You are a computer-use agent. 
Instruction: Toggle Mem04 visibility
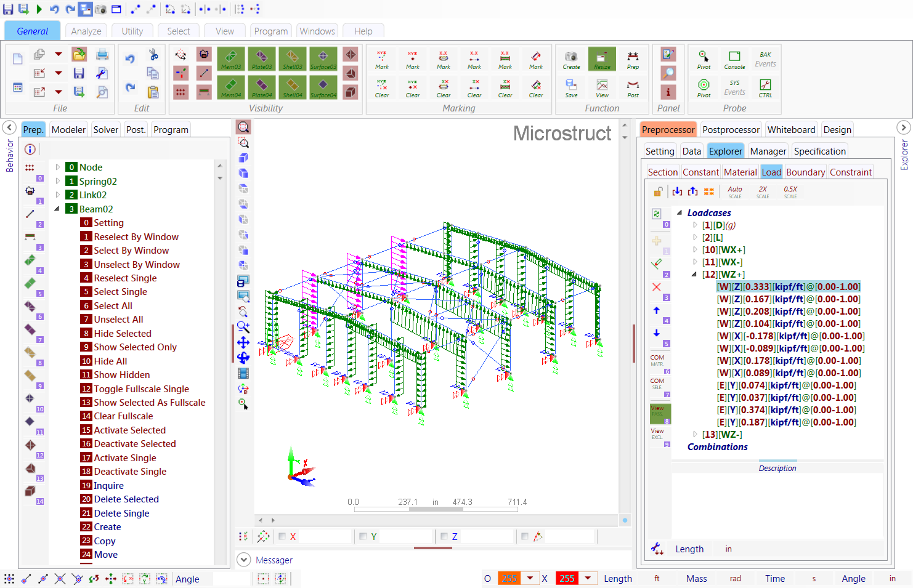tap(231, 87)
